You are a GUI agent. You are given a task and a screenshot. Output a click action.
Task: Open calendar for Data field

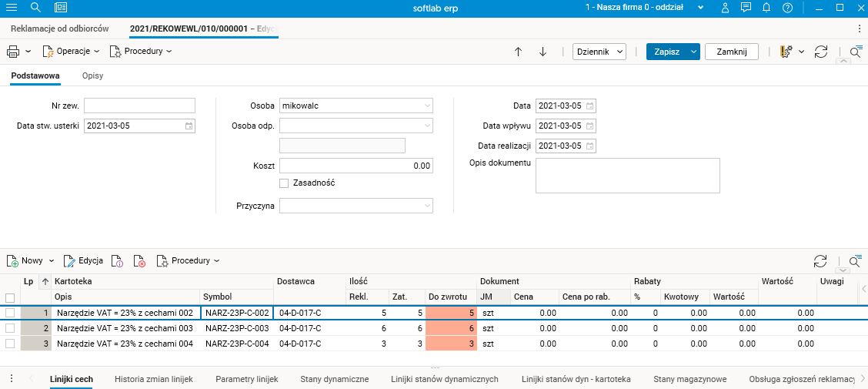pos(590,106)
